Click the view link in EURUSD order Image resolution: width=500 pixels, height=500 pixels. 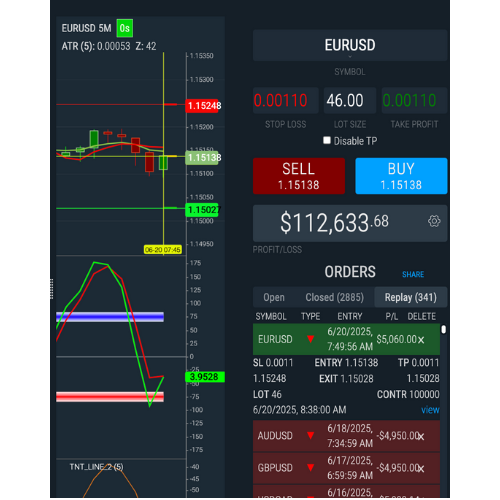pos(430,410)
